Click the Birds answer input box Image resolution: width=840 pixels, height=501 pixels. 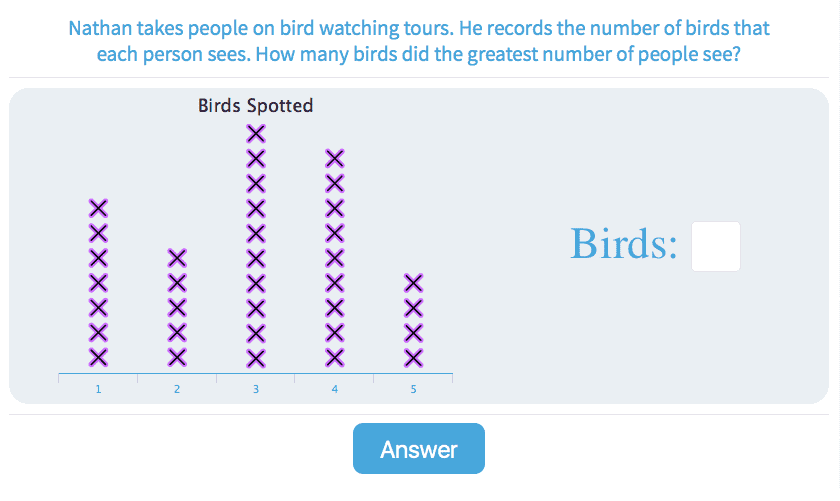point(716,246)
